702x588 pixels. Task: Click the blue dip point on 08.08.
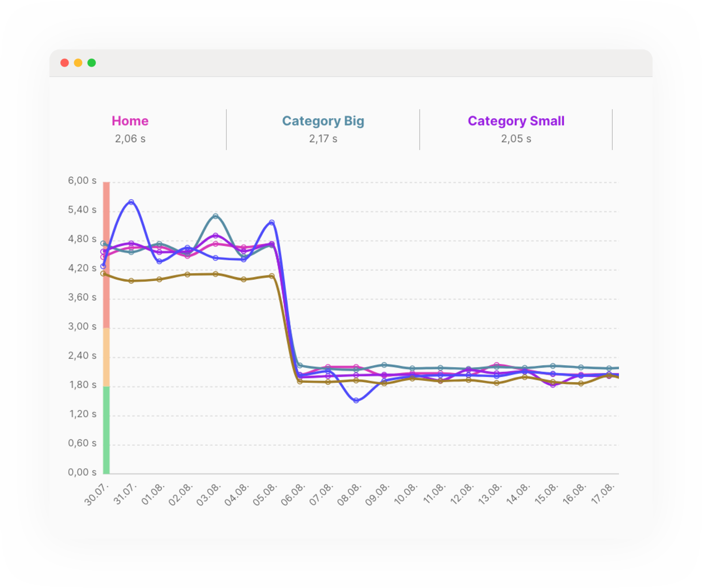click(x=356, y=400)
